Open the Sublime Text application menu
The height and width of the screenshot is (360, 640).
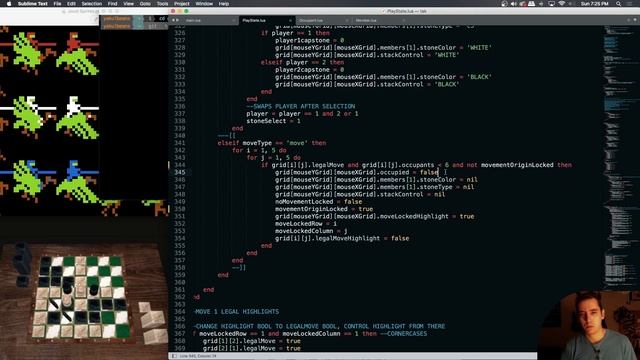33,4
